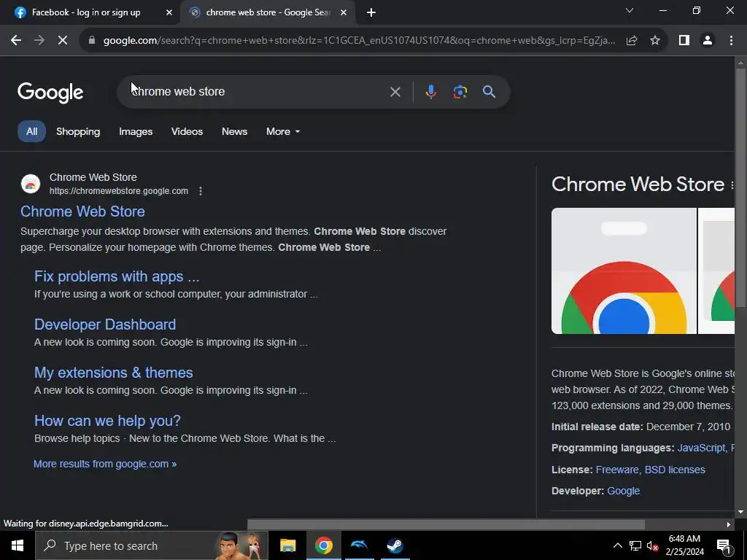
Task: Open the notifications action center
Action: click(724, 545)
